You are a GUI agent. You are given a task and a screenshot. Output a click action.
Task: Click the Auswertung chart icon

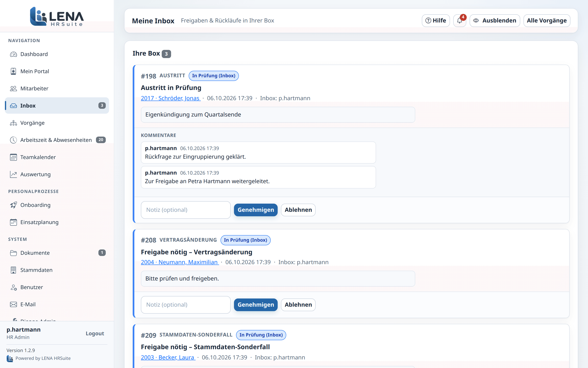tap(13, 174)
